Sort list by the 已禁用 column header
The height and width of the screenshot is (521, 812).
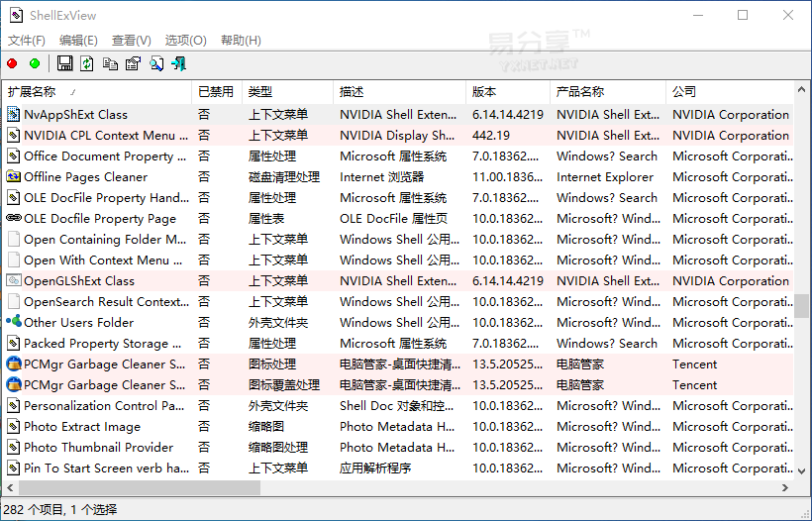[x=216, y=91]
